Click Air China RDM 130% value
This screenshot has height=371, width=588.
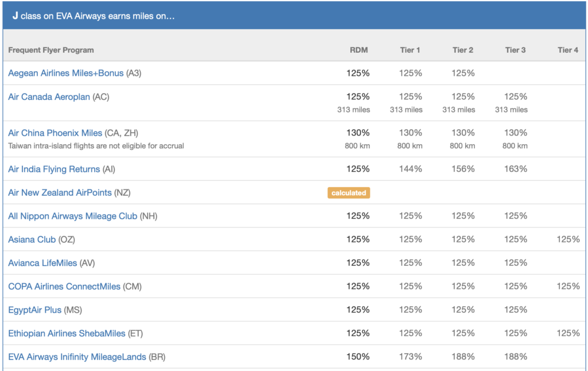(x=358, y=133)
